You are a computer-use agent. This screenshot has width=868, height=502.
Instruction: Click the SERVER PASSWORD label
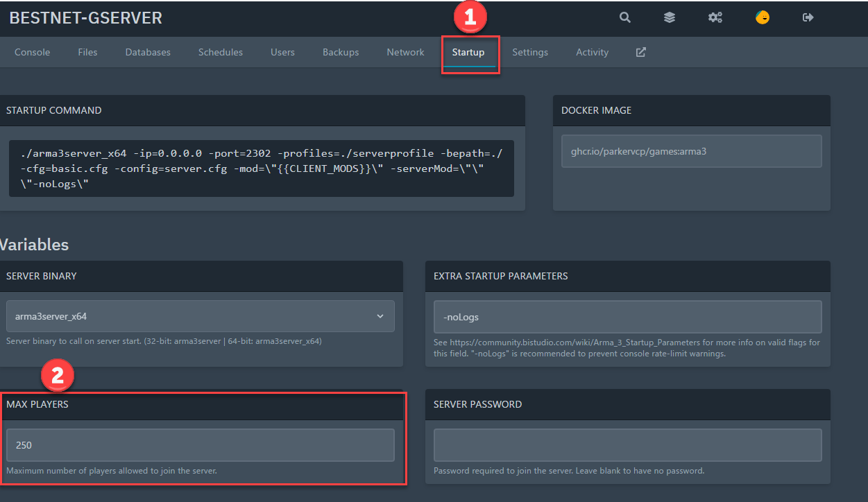click(478, 404)
